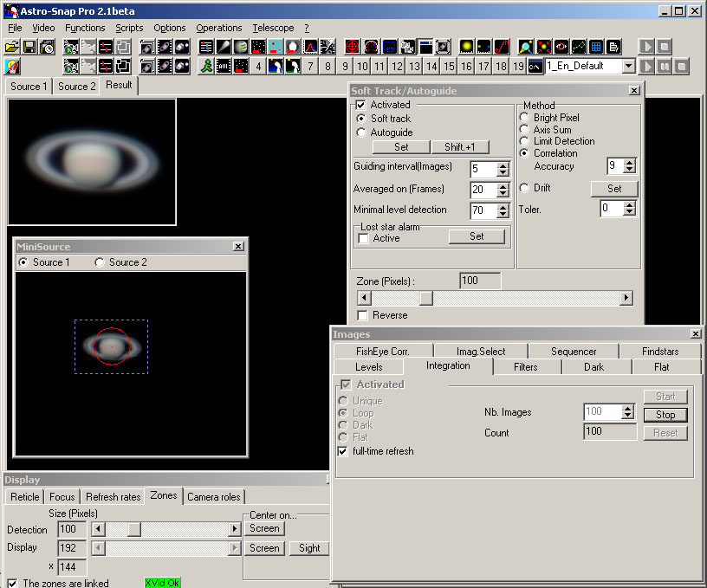The width and height of the screenshot is (707, 588).
Task: Increase Guiding interval with up arrow
Action: coord(503,165)
